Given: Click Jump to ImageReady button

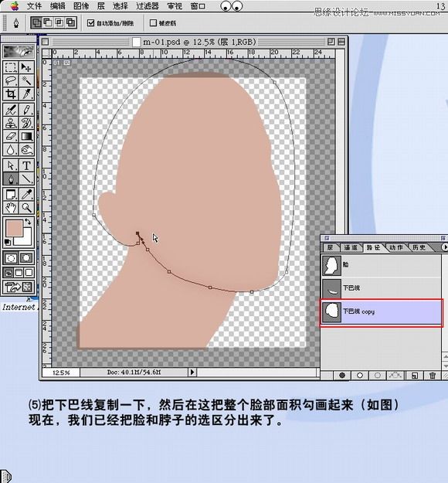Looking at the screenshot, I should click(19, 287).
